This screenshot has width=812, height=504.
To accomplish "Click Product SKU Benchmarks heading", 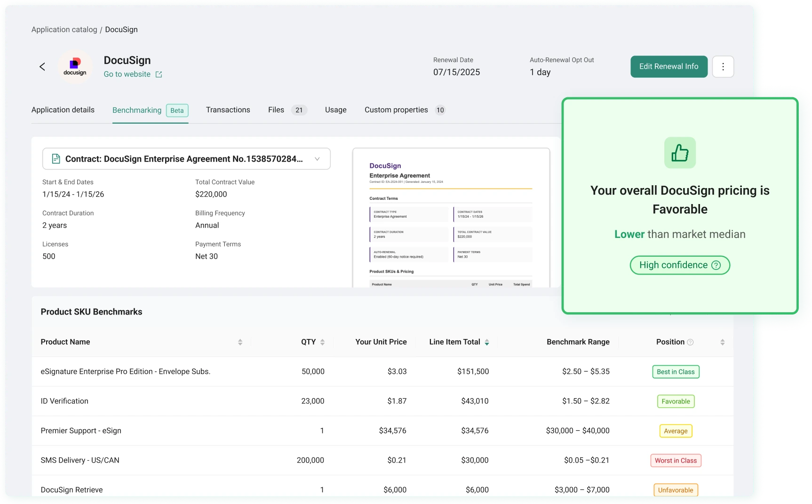I will 92,312.
